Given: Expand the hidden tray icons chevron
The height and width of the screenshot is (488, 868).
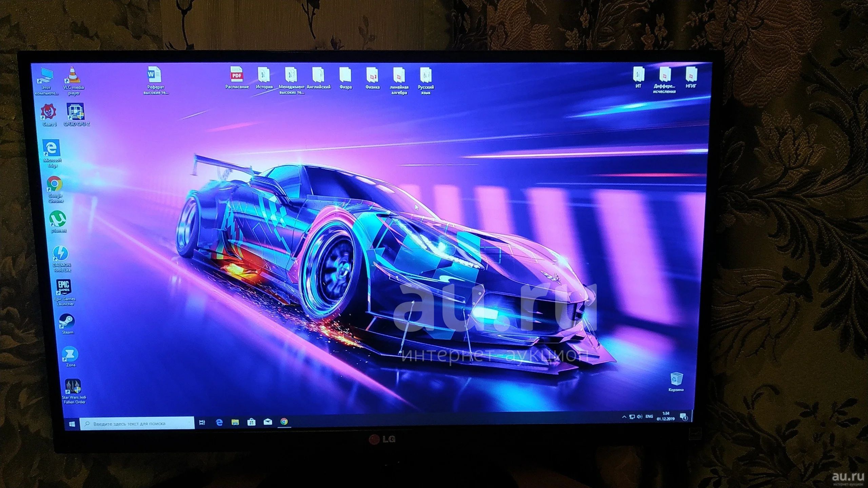Looking at the screenshot, I should point(624,417).
